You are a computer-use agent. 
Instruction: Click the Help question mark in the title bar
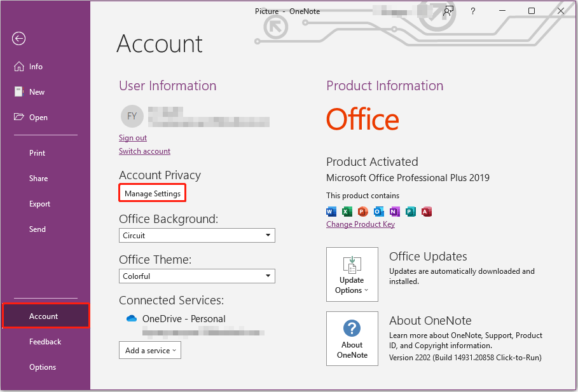[473, 11]
